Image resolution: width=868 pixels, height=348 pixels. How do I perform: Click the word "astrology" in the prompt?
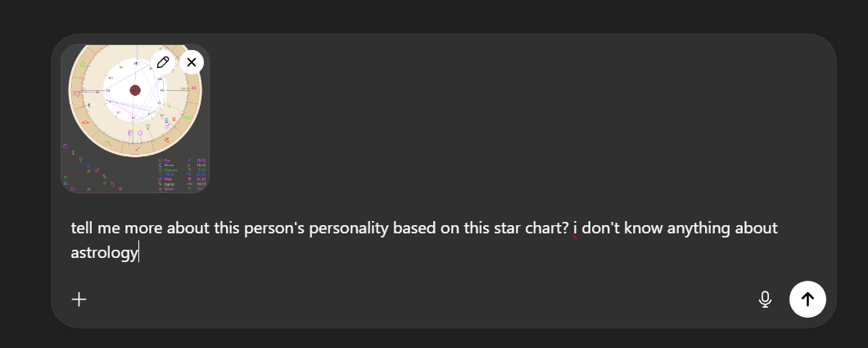point(104,253)
